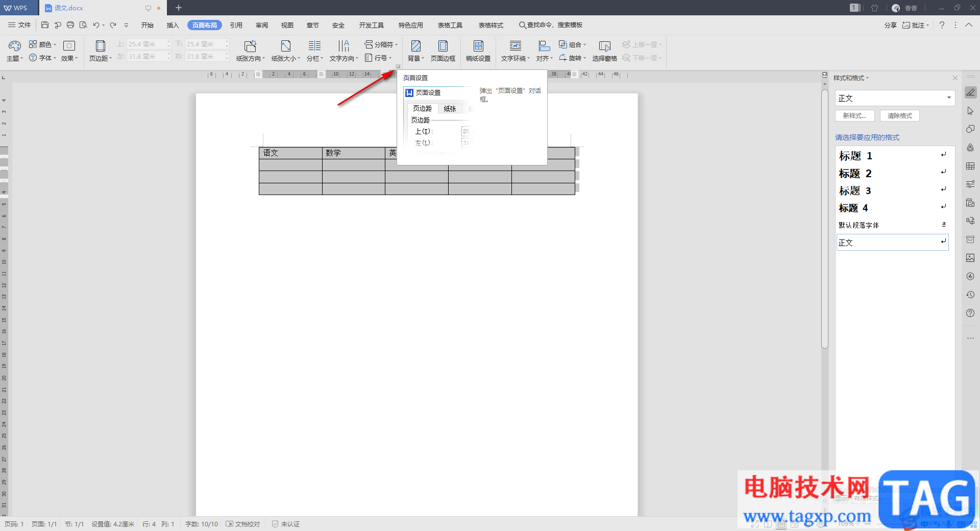The image size is (980, 531).
Task: Click the 纸张大小 paper size icon
Action: click(x=286, y=46)
